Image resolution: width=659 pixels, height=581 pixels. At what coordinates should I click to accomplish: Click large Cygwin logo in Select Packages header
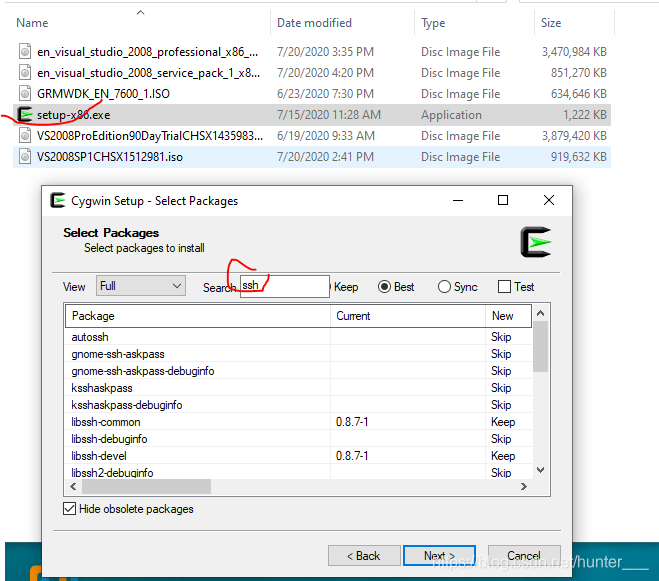(x=535, y=242)
